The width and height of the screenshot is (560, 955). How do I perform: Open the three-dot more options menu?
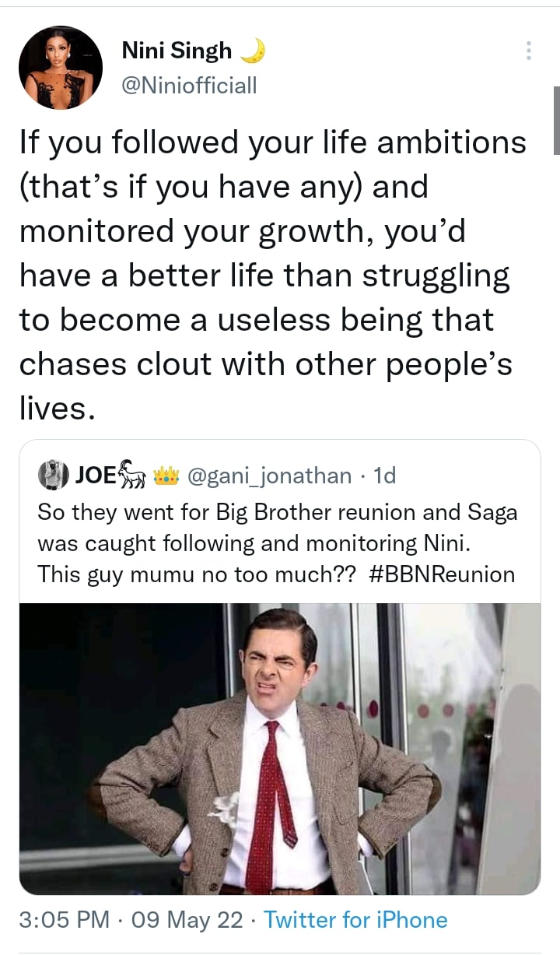pyautogui.click(x=529, y=51)
